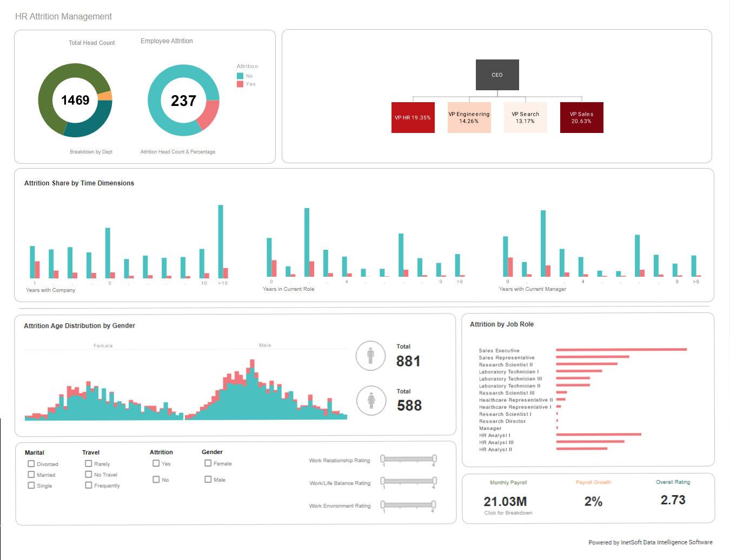Click the 'Click for Breakdown' link
The height and width of the screenshot is (560, 730).
(508, 513)
